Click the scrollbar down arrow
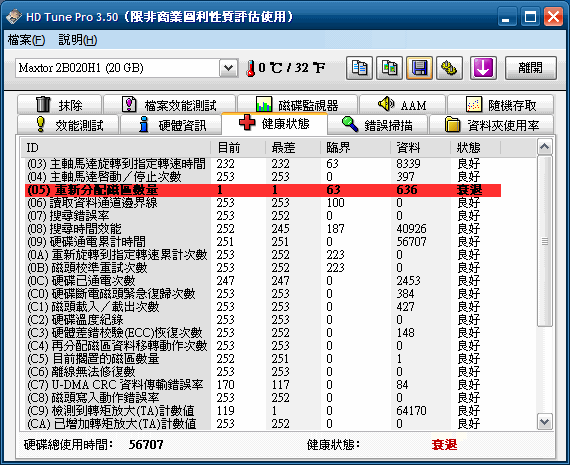The height and width of the screenshot is (465, 570). point(545,422)
